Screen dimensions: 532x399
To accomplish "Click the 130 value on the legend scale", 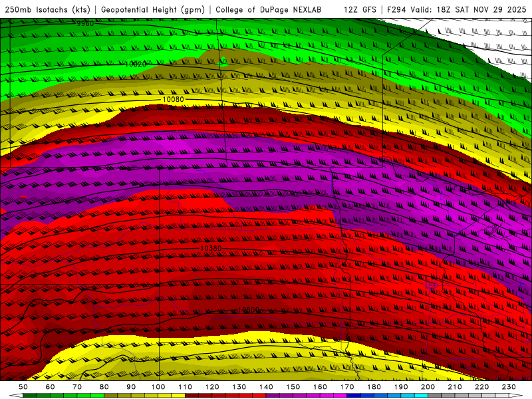I will (x=239, y=387).
